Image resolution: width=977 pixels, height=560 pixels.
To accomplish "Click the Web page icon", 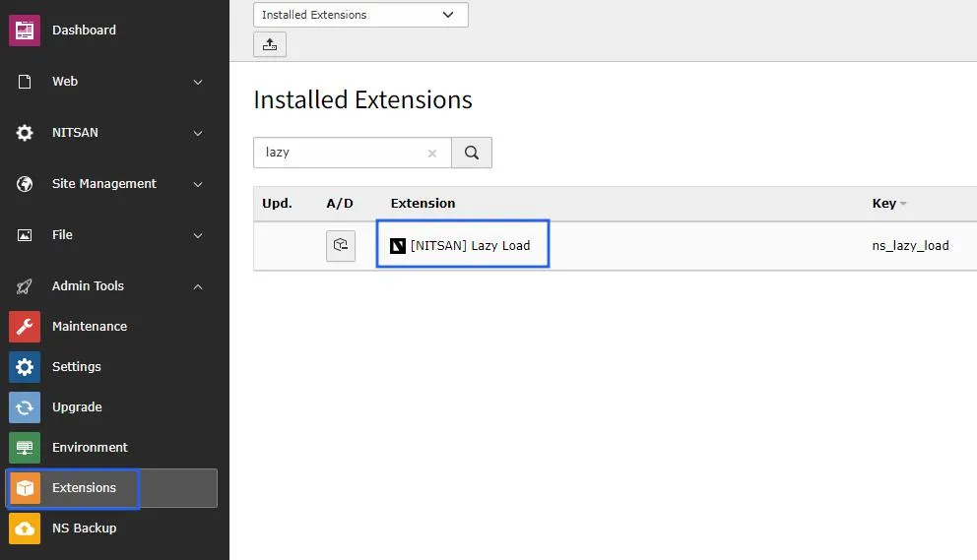I will (x=25, y=82).
